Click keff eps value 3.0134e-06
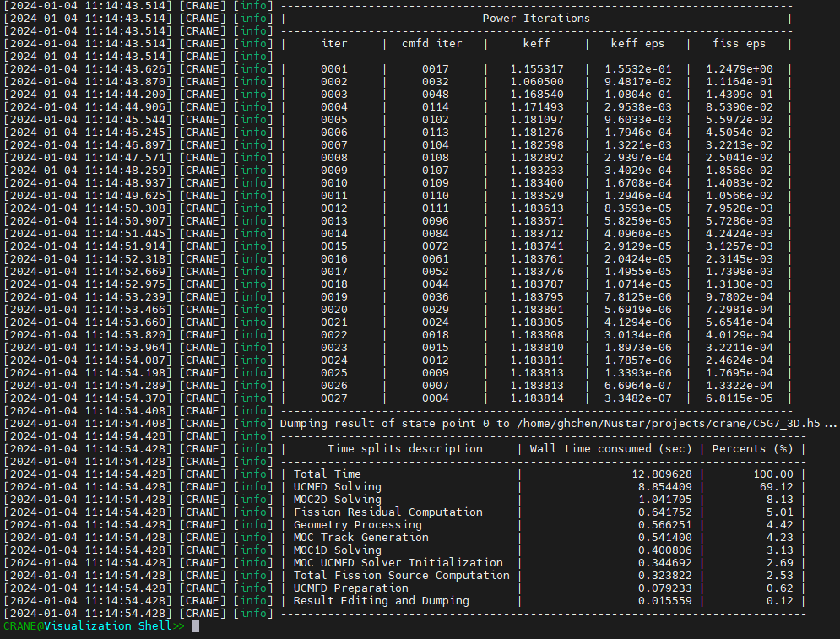The height and width of the screenshot is (639, 840). (638, 335)
